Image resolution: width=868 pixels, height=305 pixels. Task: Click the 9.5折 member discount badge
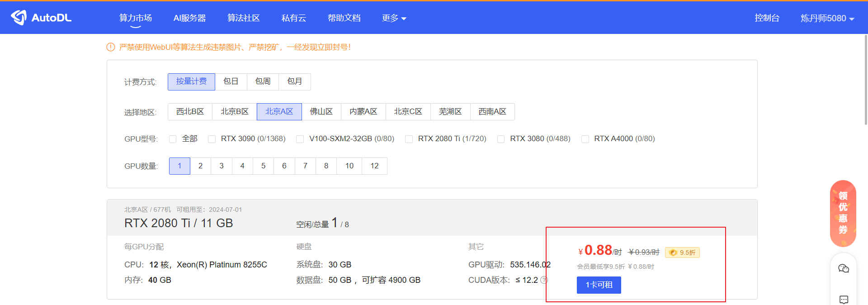click(x=682, y=253)
